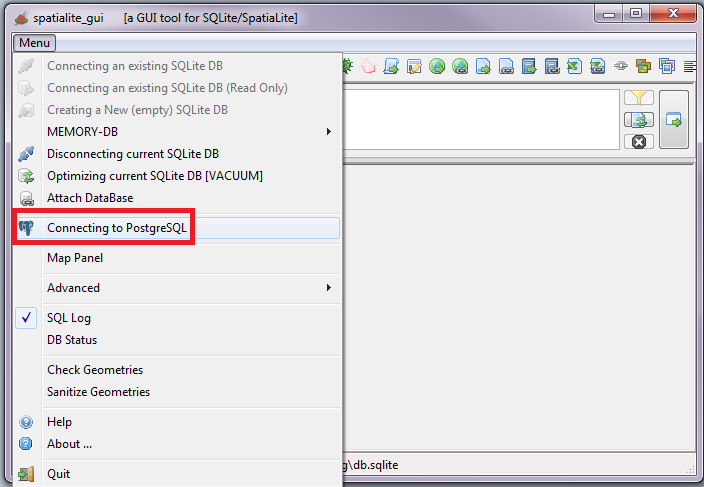
Task: Click the yellow funnel SQL filter button
Action: 639,97
